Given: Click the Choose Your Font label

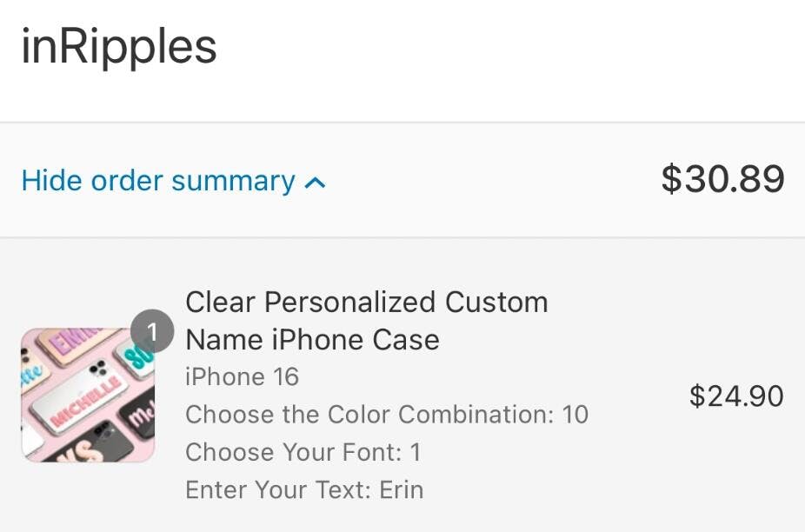Looking at the screenshot, I should click(291, 452).
